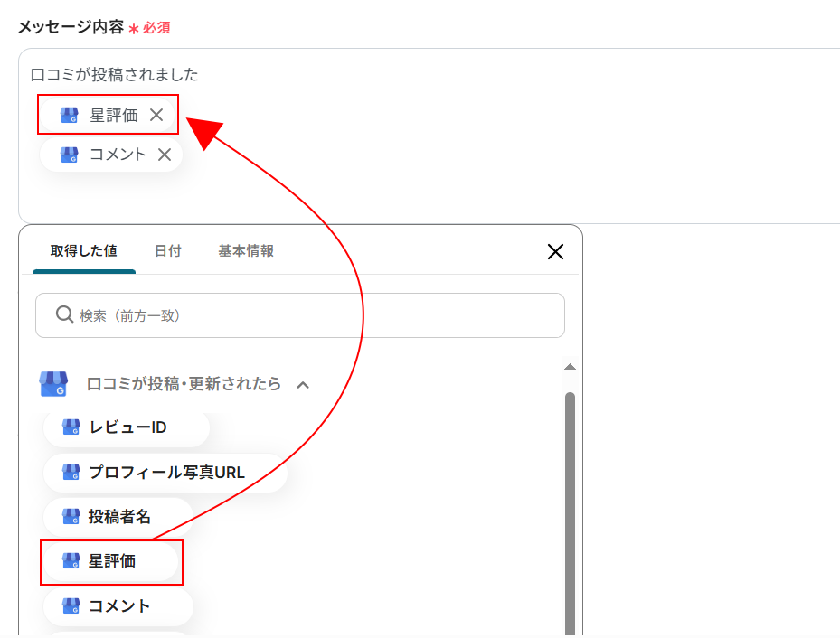Click the 口コミが投稿・更新されたら header text

click(x=184, y=384)
